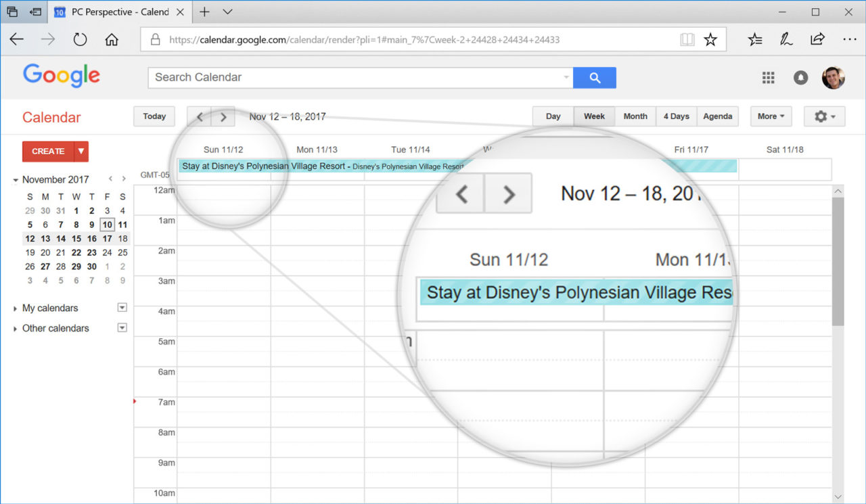866x504 pixels.
Task: Go to next week arrow beside Today
Action: [223, 116]
